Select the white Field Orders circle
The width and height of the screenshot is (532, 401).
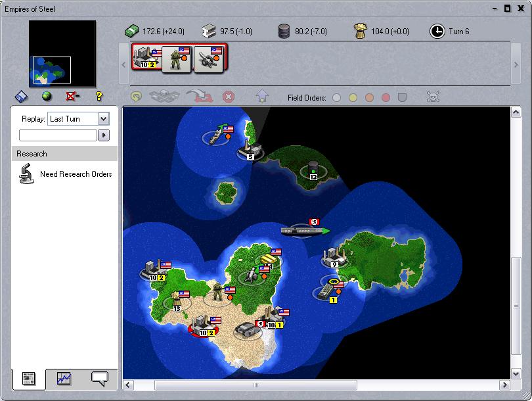point(337,97)
